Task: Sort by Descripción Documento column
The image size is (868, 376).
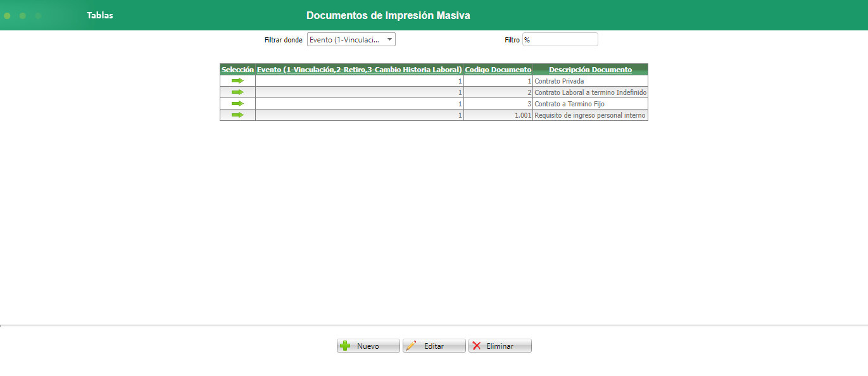Action: pyautogui.click(x=589, y=70)
